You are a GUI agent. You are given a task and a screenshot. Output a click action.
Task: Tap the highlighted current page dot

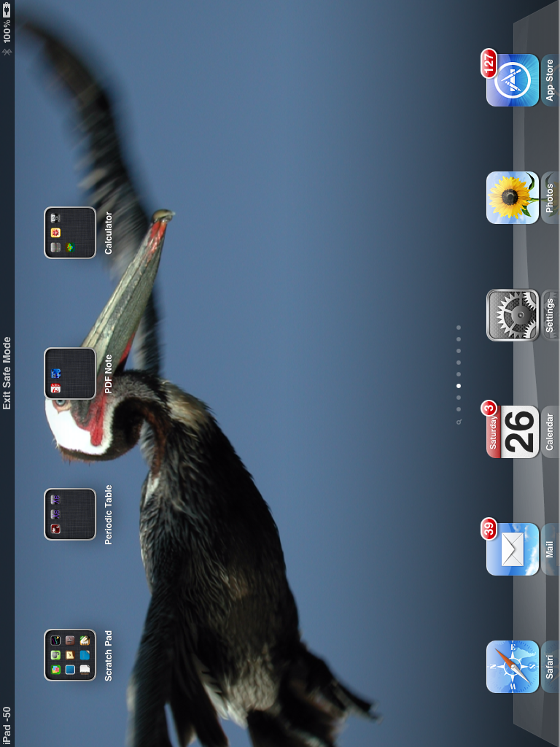pos(459,385)
